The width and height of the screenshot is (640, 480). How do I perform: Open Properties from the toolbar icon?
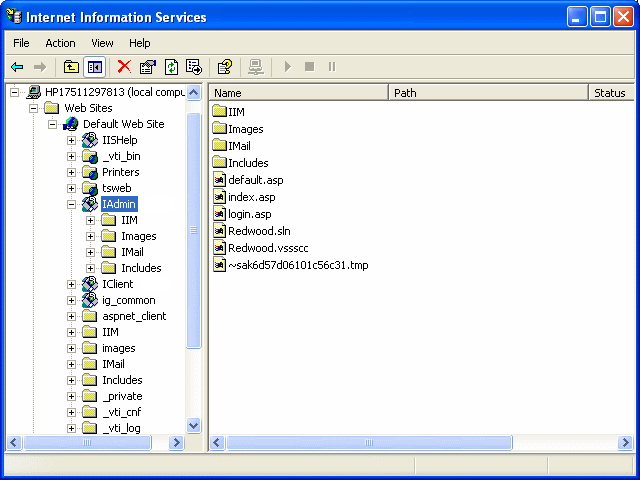[148, 67]
